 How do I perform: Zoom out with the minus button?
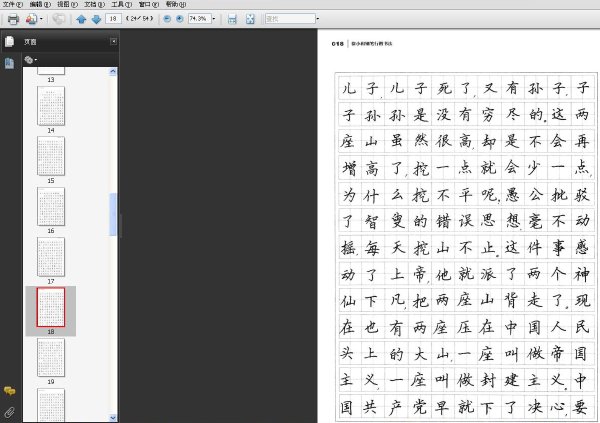coord(167,18)
